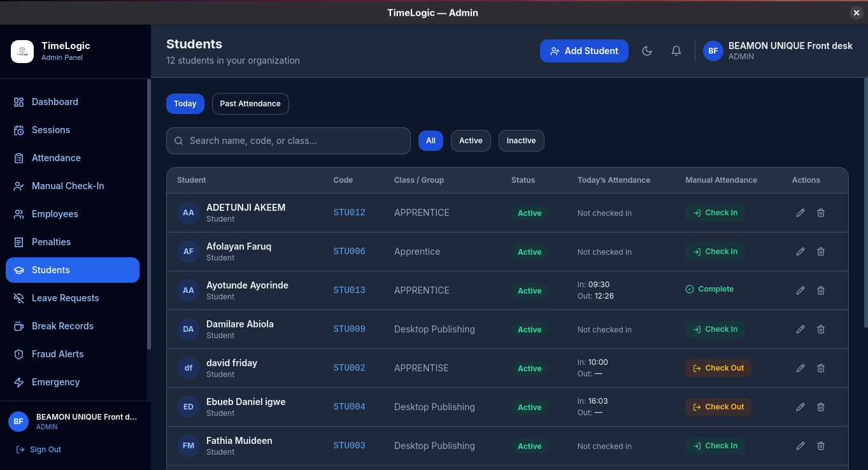
Task: Select the Today tab
Action: pos(185,104)
